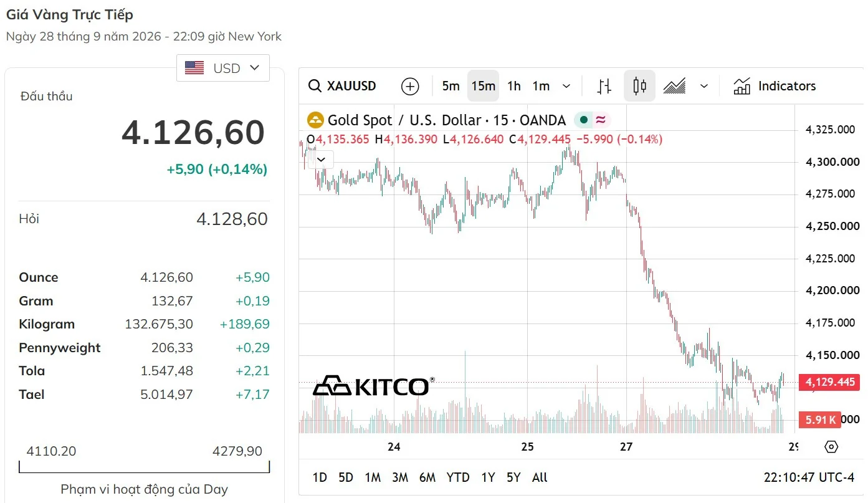Viewport: 868px width, 503px height.
Task: Click the 22:10:47 UTC-4 timezone
Action: [809, 477]
